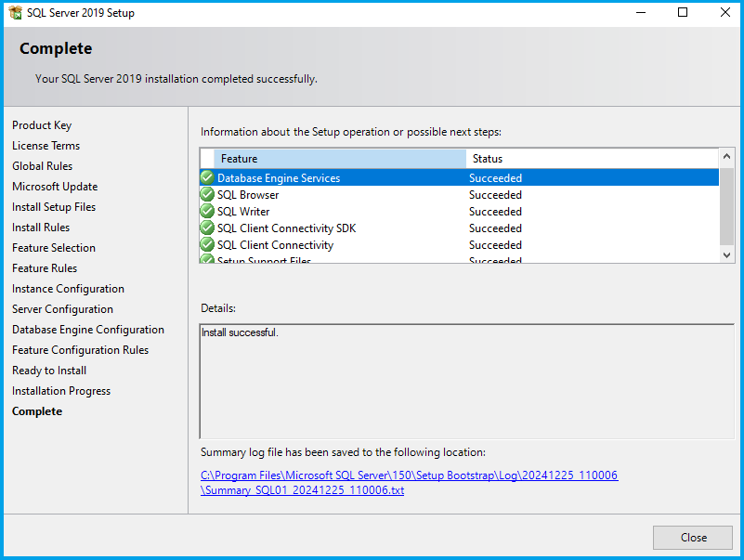Click the SQL Server Setup title bar icon

click(x=15, y=13)
